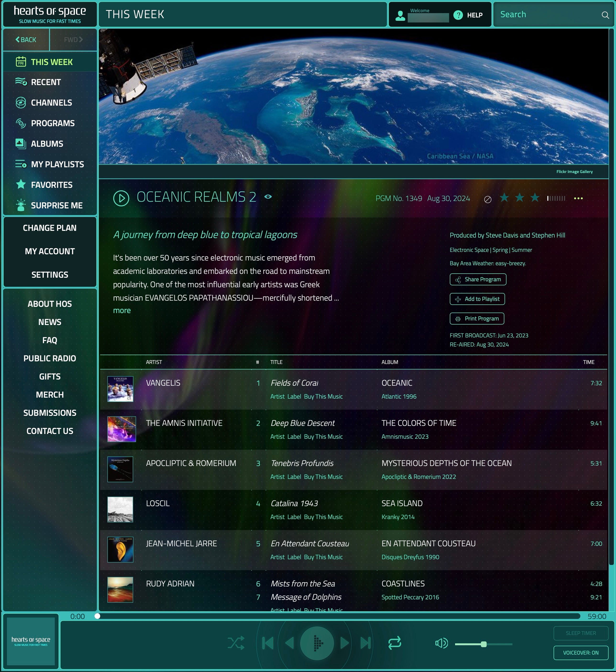
Task: Adjust the volume slider handle
Action: coord(484,644)
